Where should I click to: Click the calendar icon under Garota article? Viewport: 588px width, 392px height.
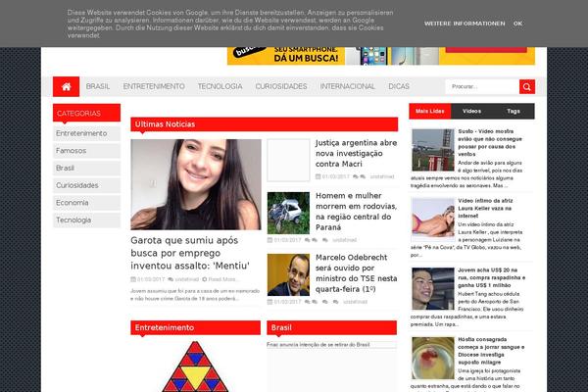click(133, 279)
